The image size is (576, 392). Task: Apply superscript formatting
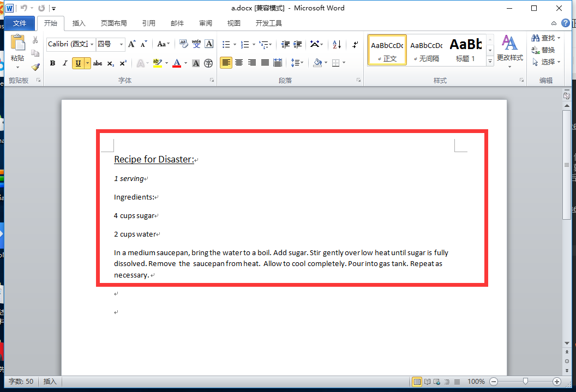point(123,63)
